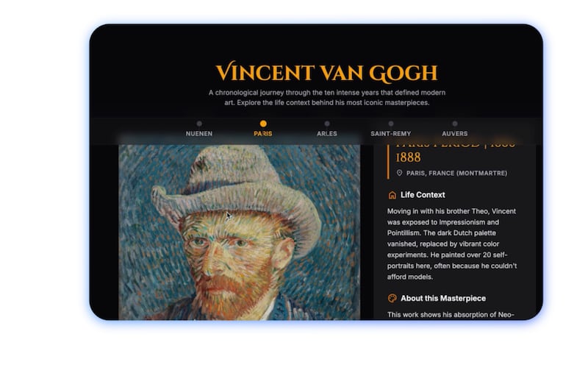Click the Paris, France (Montmartre) location text
This screenshot has width=588, height=373.
[456, 173]
